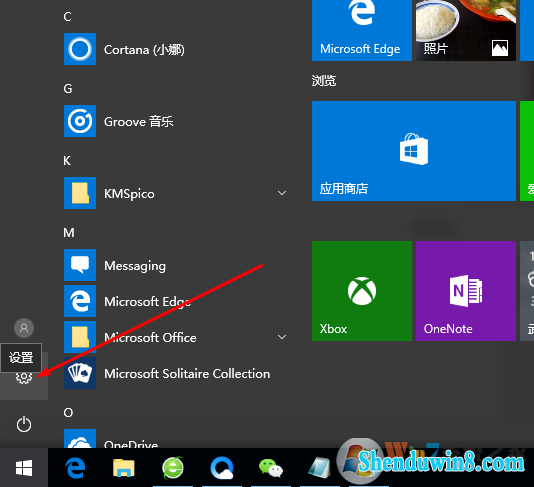The height and width of the screenshot is (487, 534).
Task: Click the Power button icon
Action: 24,424
